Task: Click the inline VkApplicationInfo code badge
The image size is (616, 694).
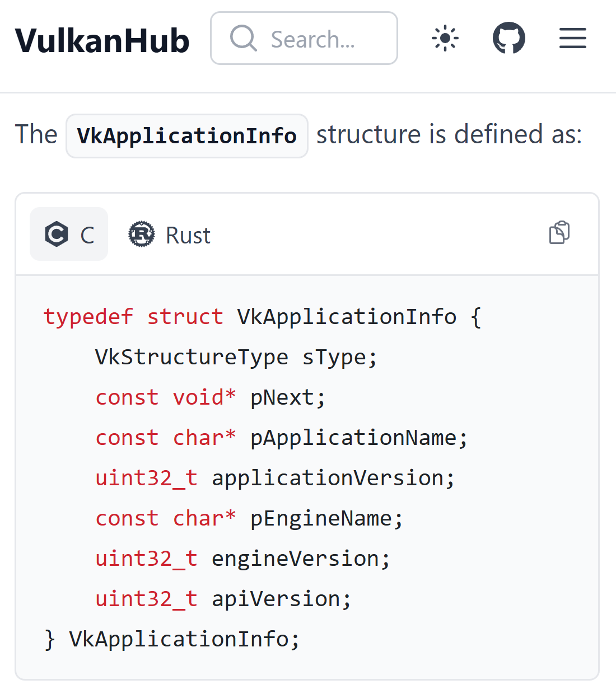Action: tap(186, 136)
